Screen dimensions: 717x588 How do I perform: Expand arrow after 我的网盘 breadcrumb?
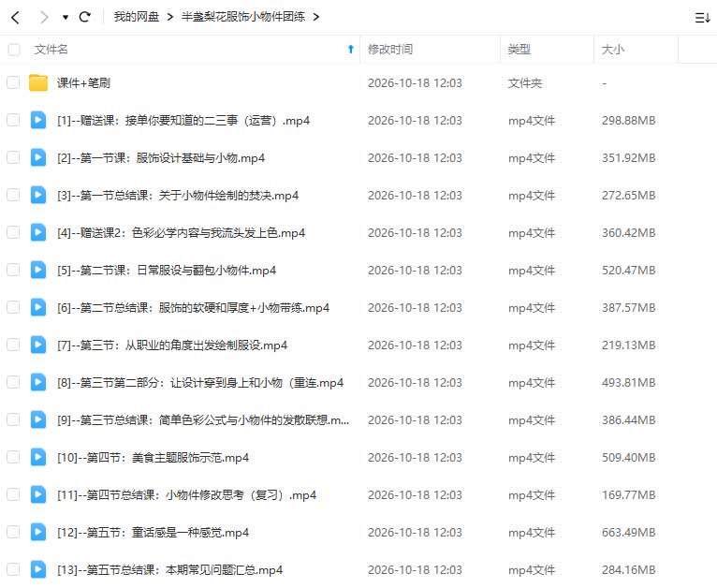coord(170,18)
